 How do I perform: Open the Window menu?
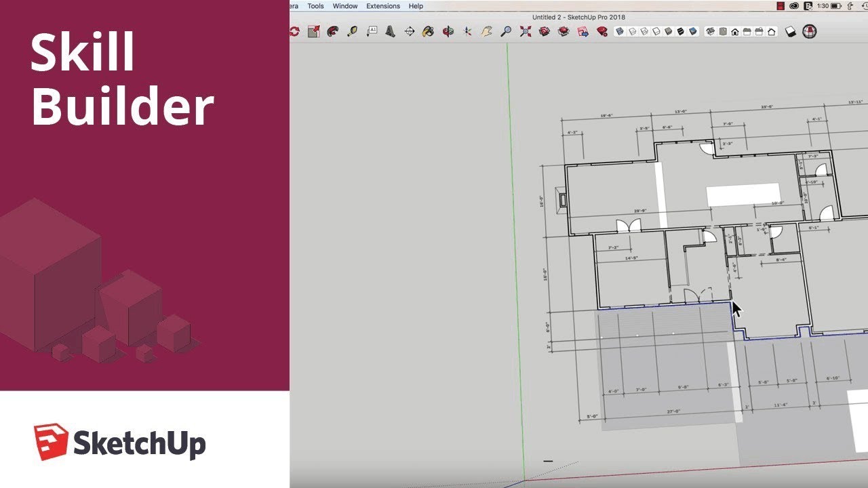(344, 5)
